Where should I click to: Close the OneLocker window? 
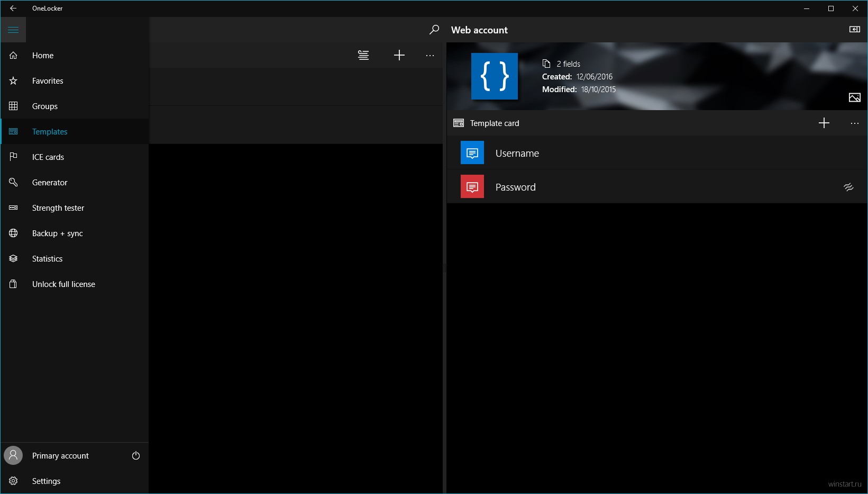[855, 8]
